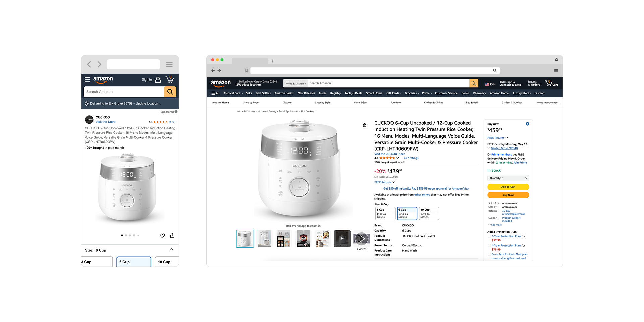
Task: Click the Add to Cart button
Action: (508, 187)
